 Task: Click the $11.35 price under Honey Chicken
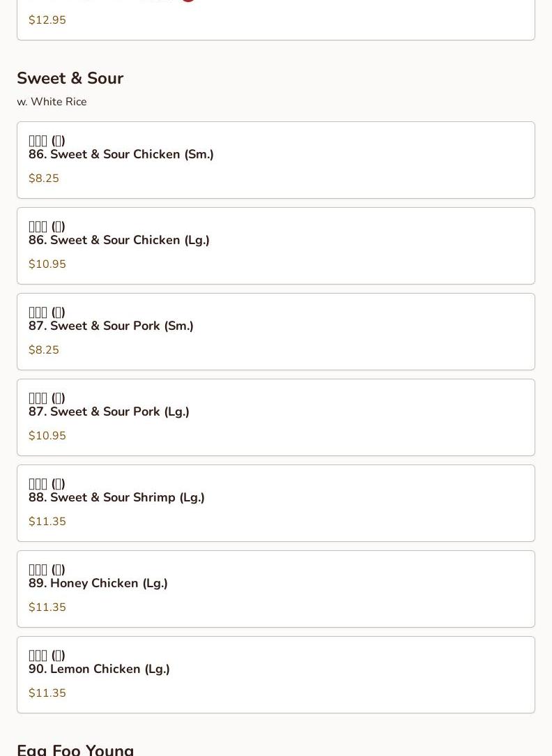(x=47, y=607)
